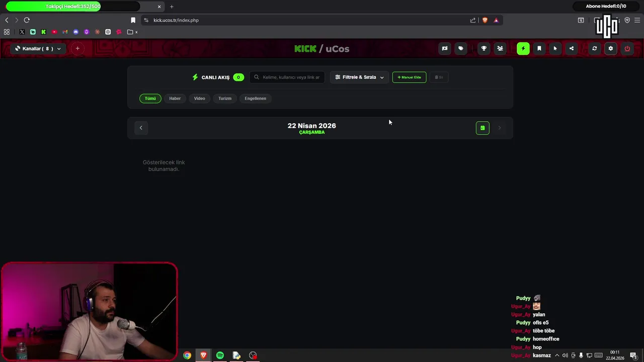The image size is (644, 362).
Task: Go to next day arrow
Action: pos(500,128)
